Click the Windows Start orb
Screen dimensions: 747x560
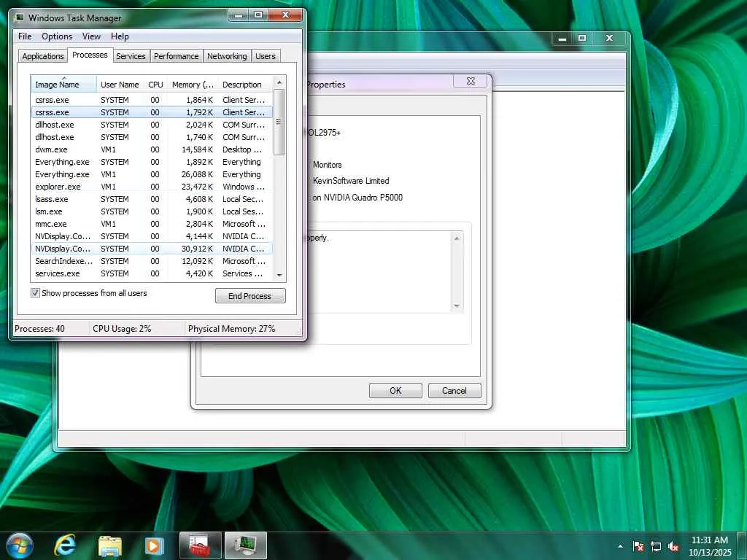(20, 545)
